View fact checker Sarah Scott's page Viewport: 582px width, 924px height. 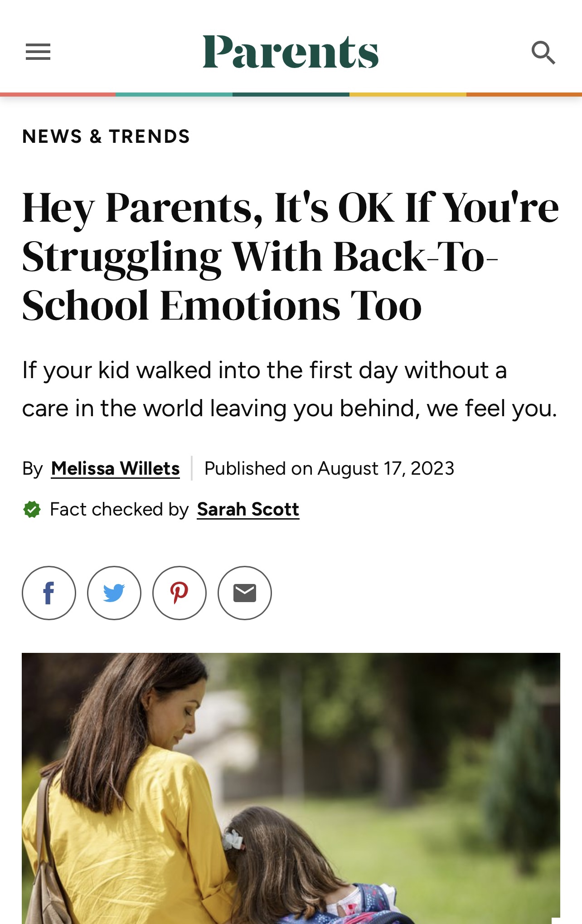(248, 510)
